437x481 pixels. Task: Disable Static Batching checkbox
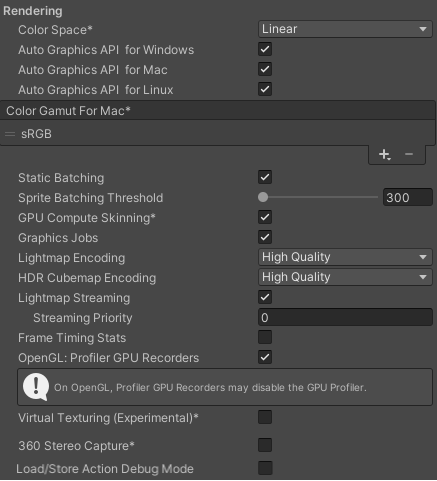pyautogui.click(x=265, y=177)
